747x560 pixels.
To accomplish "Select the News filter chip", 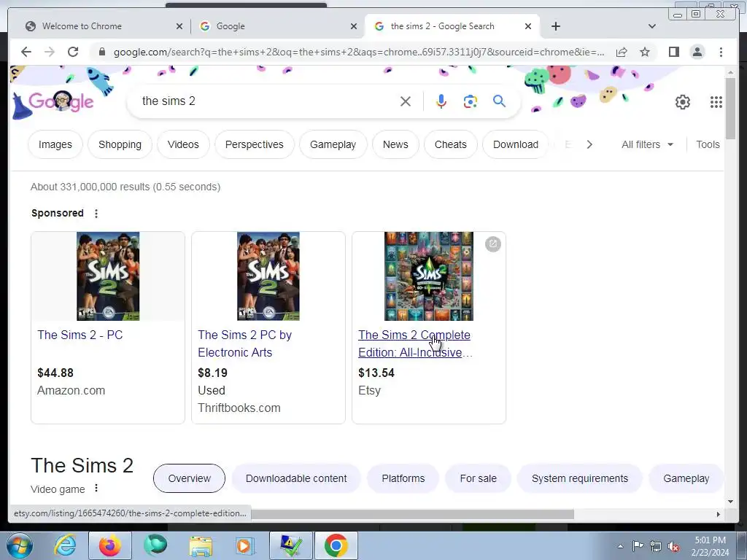I will (395, 144).
